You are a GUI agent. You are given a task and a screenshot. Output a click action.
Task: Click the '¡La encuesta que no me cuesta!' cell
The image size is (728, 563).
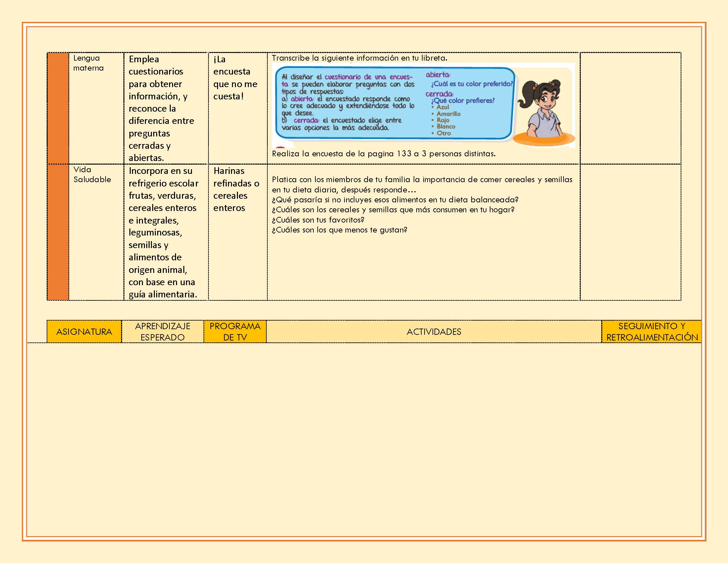point(238,108)
